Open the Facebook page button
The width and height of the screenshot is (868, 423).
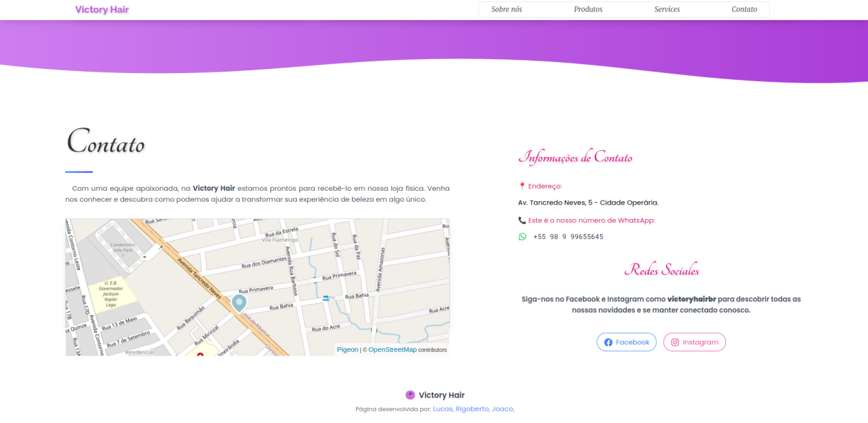(x=626, y=342)
